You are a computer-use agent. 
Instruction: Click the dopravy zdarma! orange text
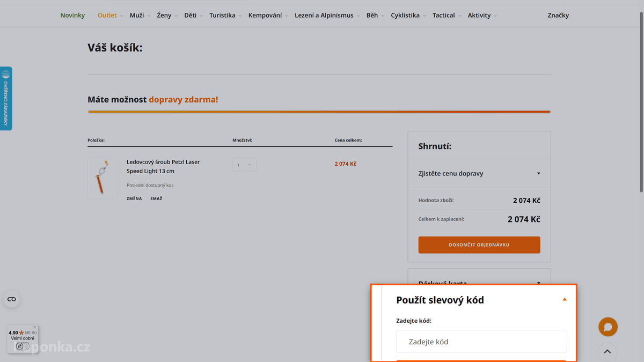(184, 99)
